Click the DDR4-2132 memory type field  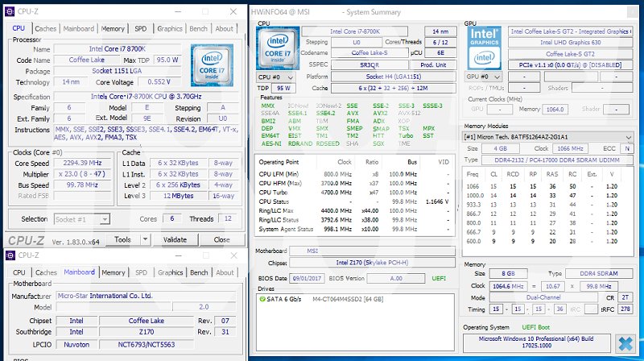coord(557,160)
